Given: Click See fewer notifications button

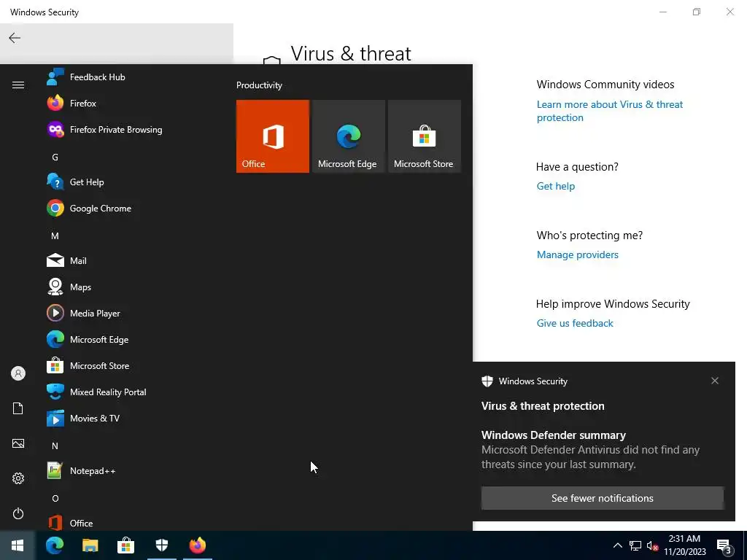Looking at the screenshot, I should (x=602, y=498).
